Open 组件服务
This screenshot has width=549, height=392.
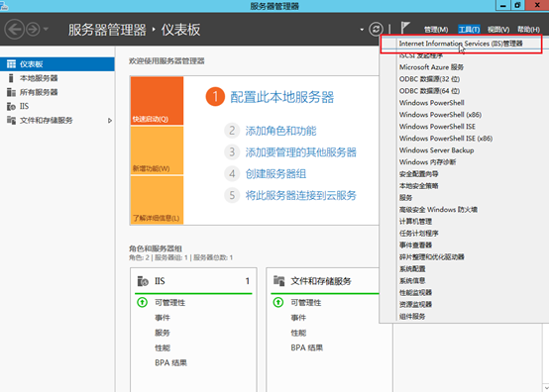pos(412,317)
